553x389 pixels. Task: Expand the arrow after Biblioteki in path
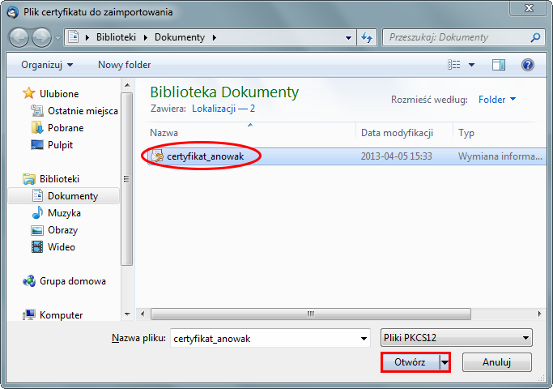(145, 37)
